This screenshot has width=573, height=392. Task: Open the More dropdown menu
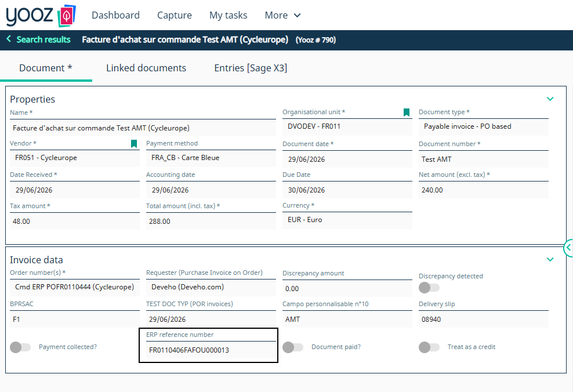tap(282, 15)
